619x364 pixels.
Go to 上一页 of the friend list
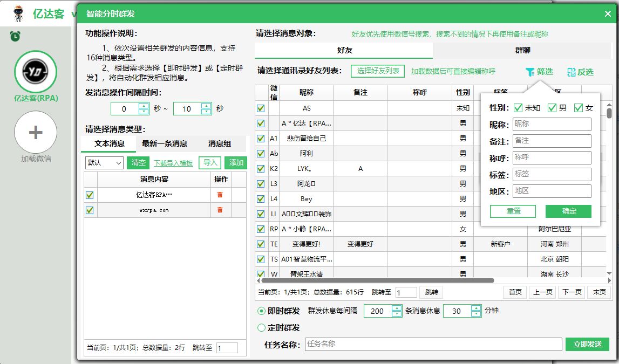(x=542, y=292)
